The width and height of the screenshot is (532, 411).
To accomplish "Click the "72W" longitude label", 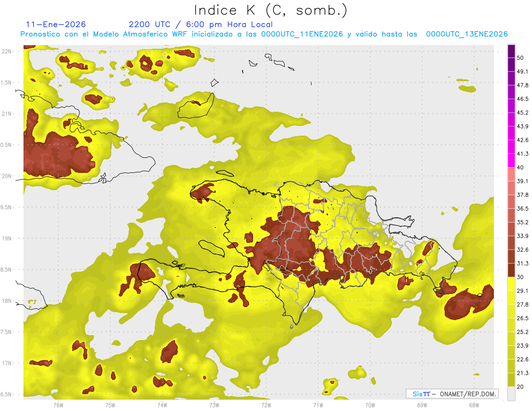I will click(266, 405).
